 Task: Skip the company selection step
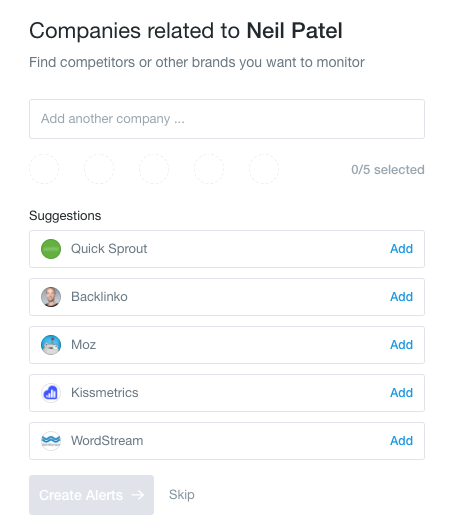coord(181,495)
